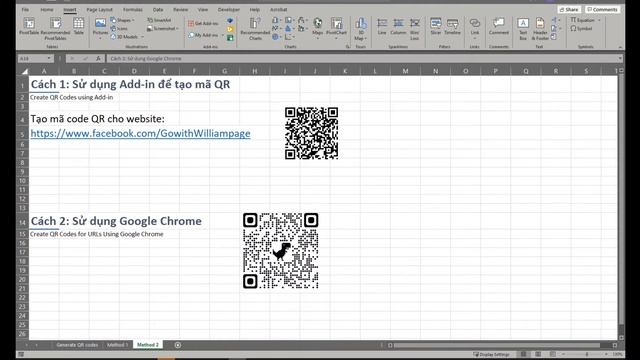
Task: Open the facebook.com/GowithWilliampage hyperlink
Action: pyautogui.click(x=140, y=133)
